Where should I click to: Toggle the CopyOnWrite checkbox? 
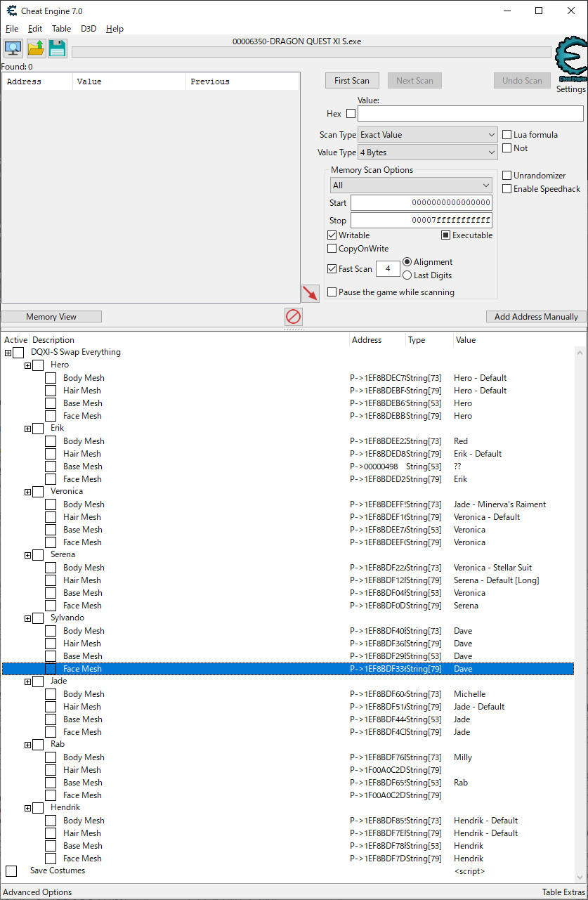pyautogui.click(x=332, y=249)
